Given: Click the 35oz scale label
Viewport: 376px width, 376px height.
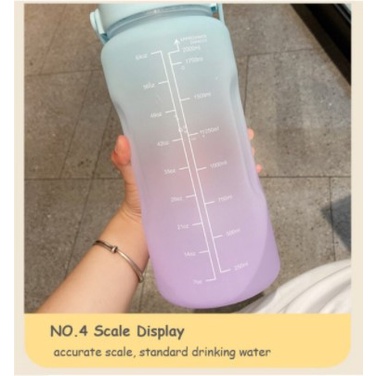Looking at the screenshot, I should click(169, 172).
